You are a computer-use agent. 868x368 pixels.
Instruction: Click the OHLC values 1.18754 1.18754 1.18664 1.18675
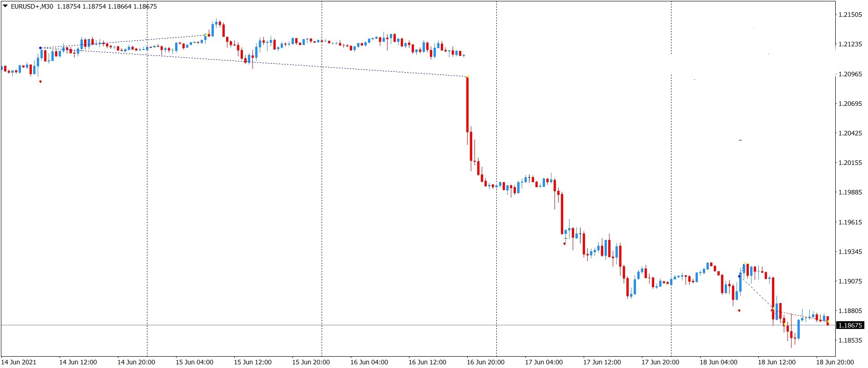pos(107,6)
